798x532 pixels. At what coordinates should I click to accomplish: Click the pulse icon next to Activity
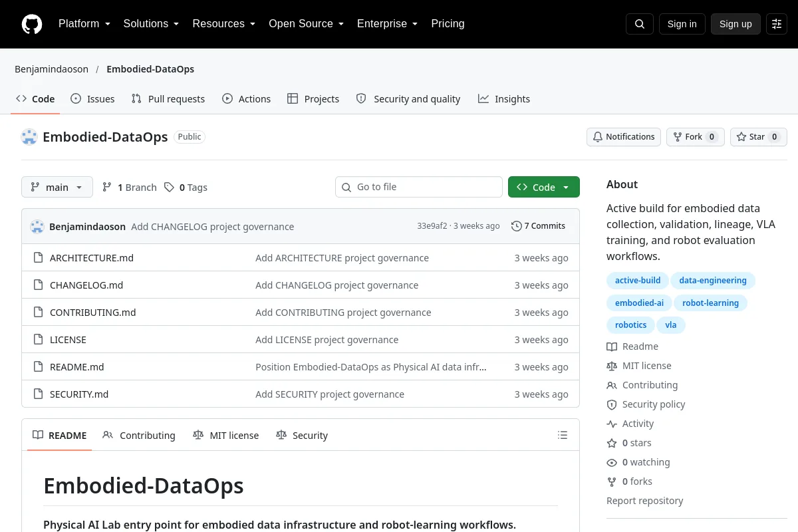(612, 424)
